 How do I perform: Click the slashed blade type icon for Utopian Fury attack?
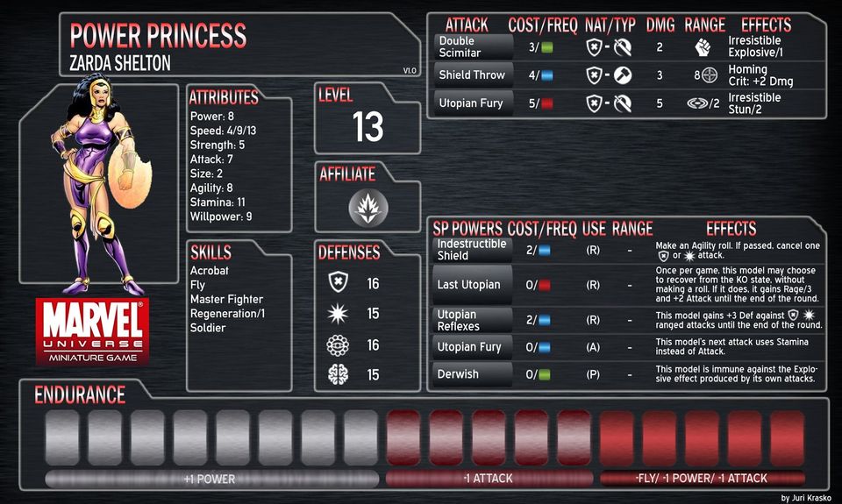click(623, 103)
